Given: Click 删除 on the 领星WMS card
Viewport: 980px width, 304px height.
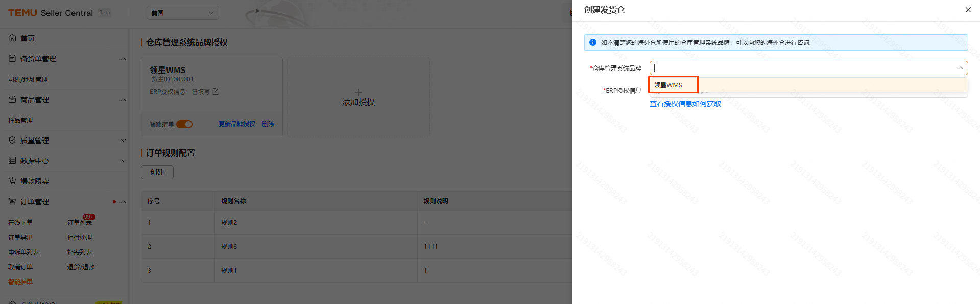Looking at the screenshot, I should tap(268, 124).
